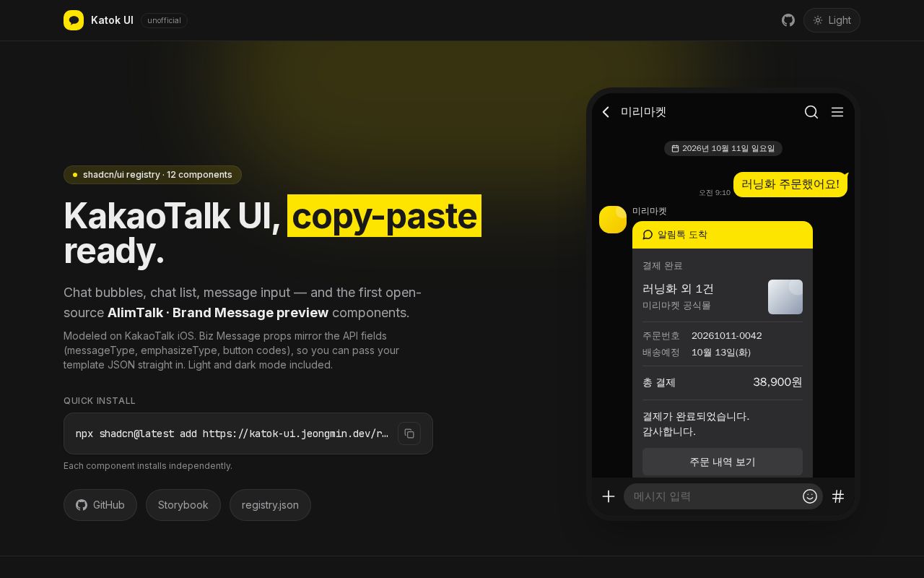Open the GitHub button below quick install
This screenshot has width=924, height=578.
click(100, 505)
